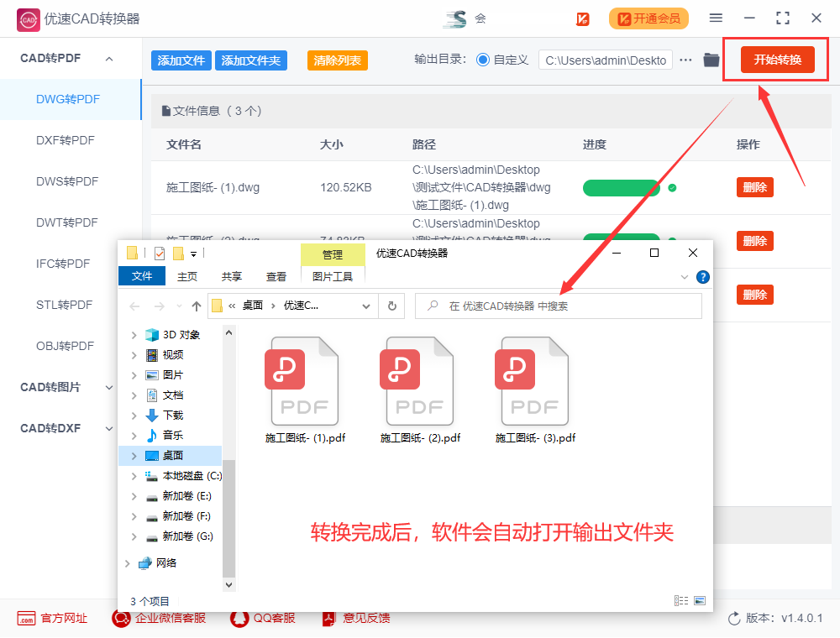
Task: Click the search magnifier icon in Explorer
Action: pos(433,306)
